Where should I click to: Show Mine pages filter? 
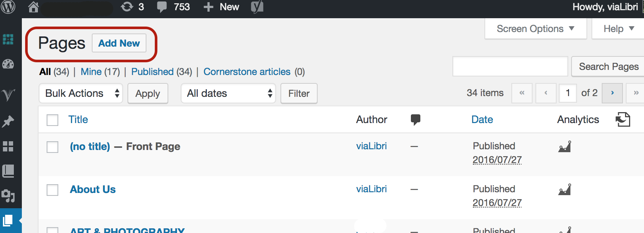[91, 72]
